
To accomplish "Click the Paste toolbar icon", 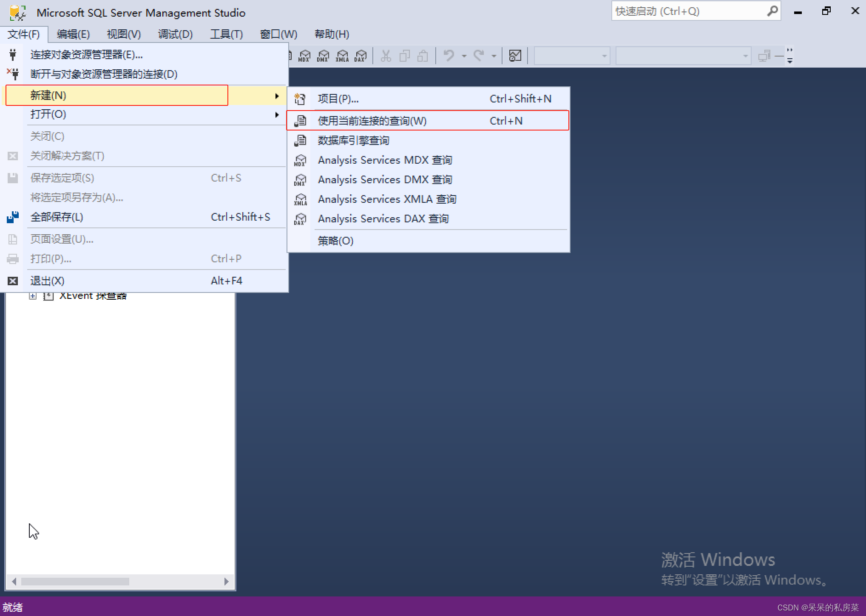I will [x=423, y=56].
